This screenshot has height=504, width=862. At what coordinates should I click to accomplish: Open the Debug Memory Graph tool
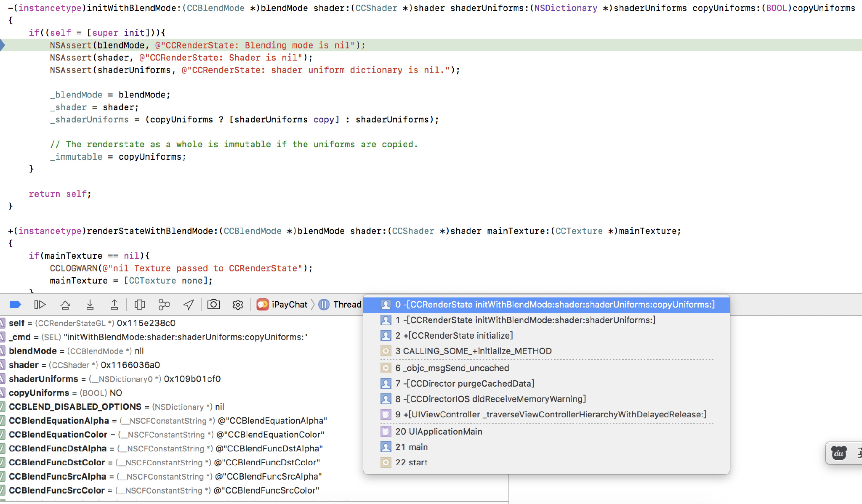(164, 304)
